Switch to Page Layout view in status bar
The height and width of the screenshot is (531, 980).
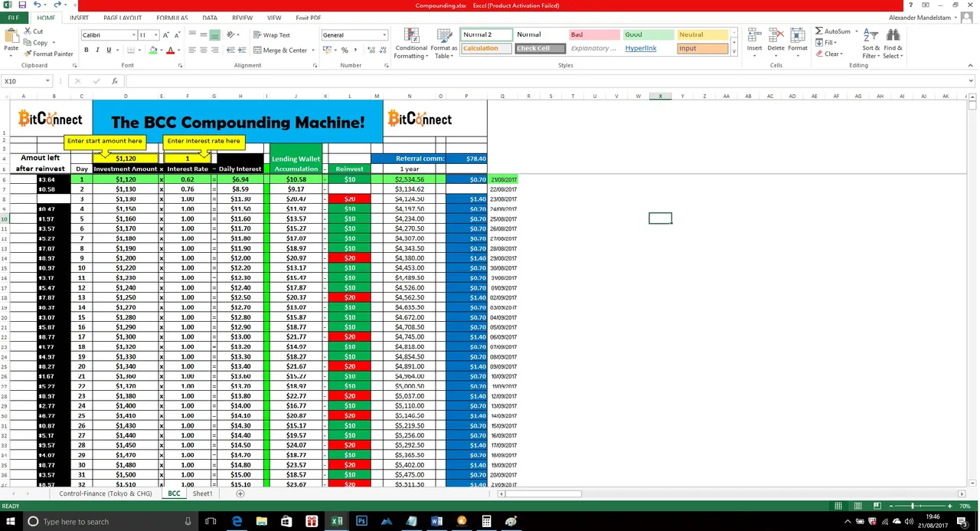tap(857, 506)
